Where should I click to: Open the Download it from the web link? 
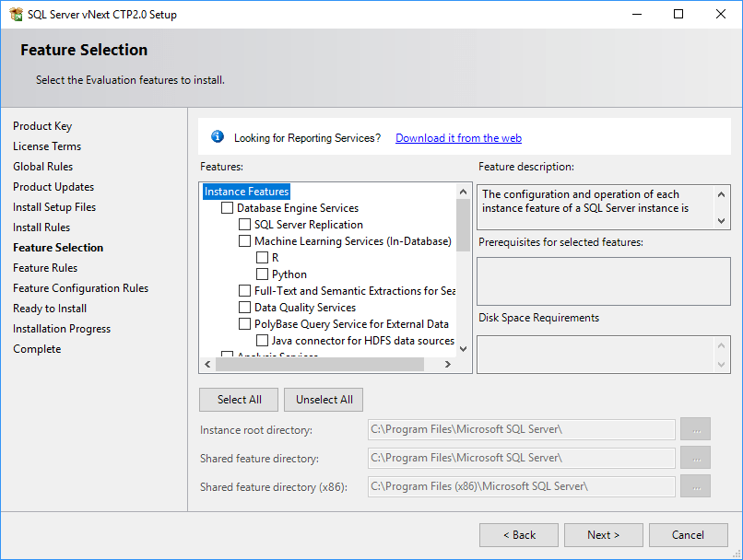tap(458, 137)
